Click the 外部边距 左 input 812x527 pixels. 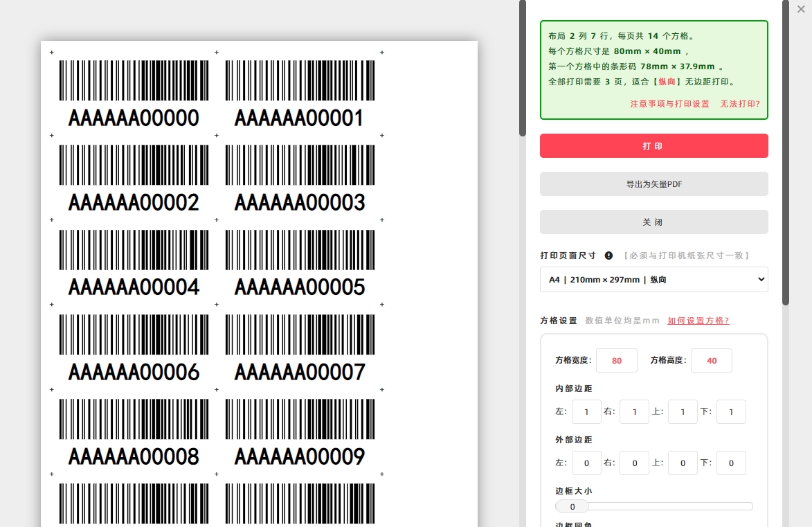coord(586,463)
